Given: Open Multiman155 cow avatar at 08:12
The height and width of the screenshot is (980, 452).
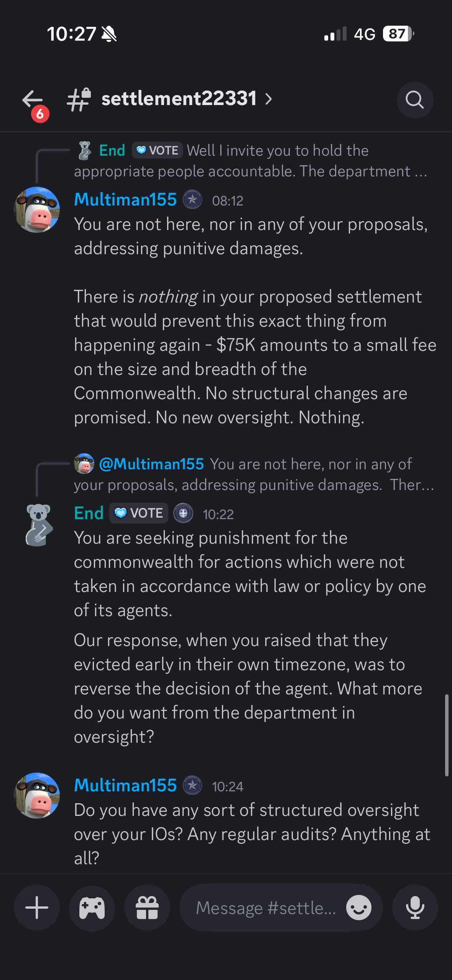Looking at the screenshot, I should (37, 210).
